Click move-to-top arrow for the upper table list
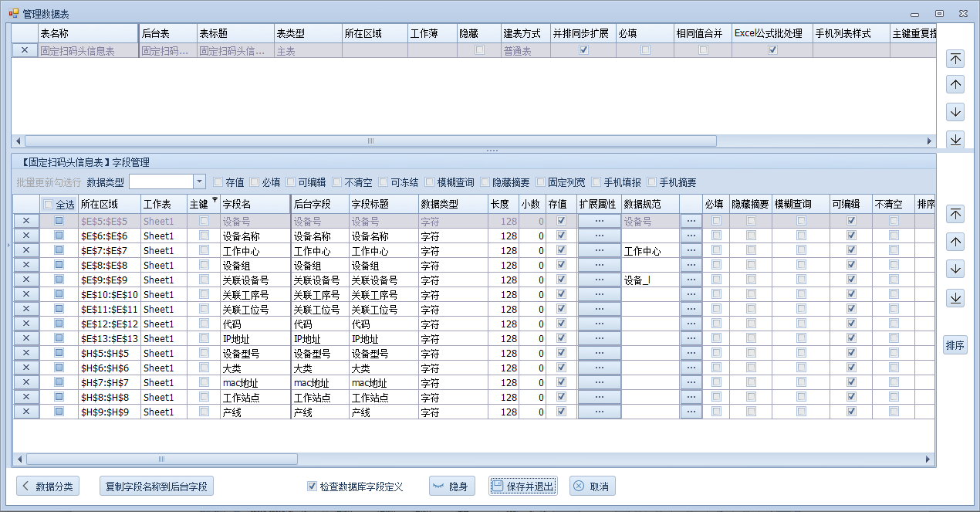 [x=955, y=59]
